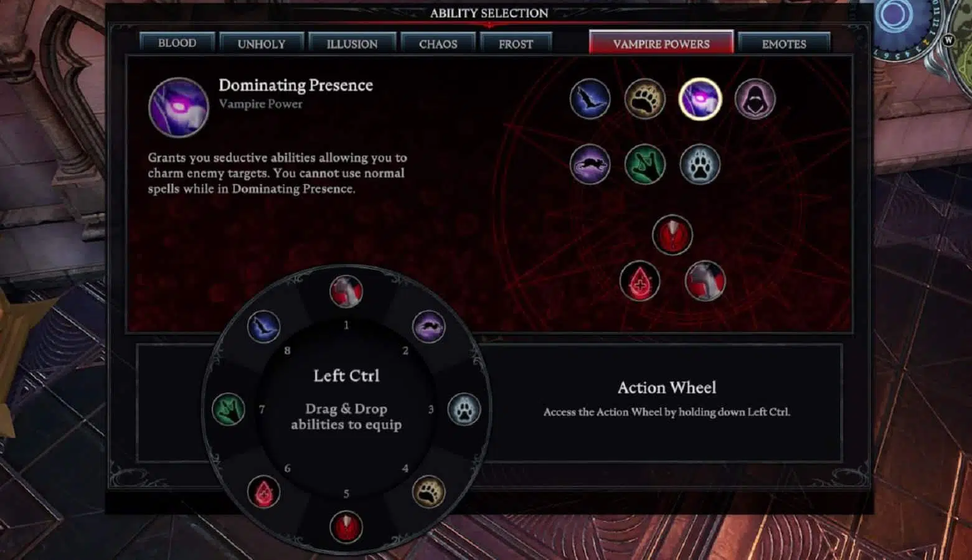
Task: Click the highlighted Dominating Presence icon in grid
Action: pyautogui.click(x=700, y=99)
